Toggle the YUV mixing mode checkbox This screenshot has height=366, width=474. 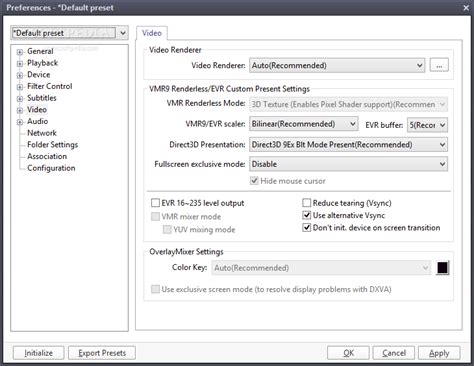(x=167, y=230)
